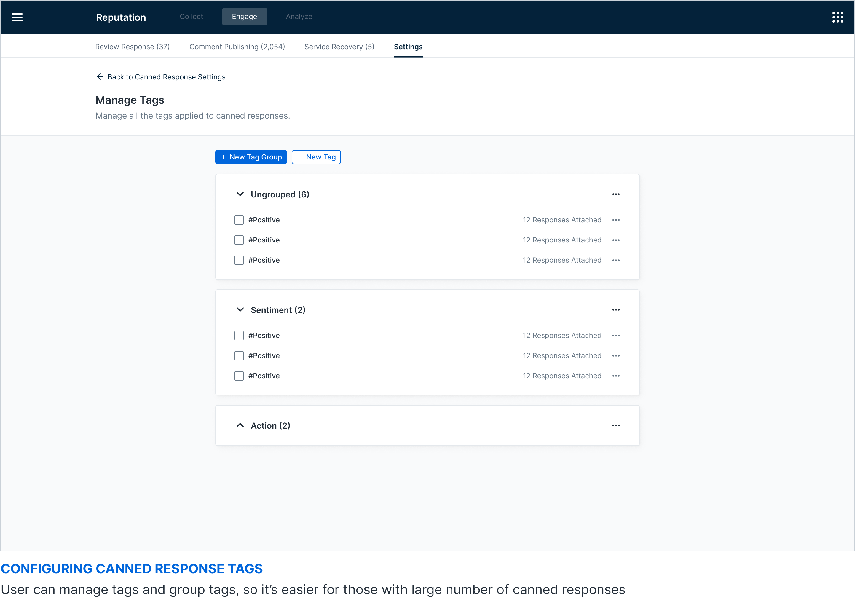The width and height of the screenshot is (855, 616).
Task: Open Sentiment group more options menu
Action: [616, 310]
